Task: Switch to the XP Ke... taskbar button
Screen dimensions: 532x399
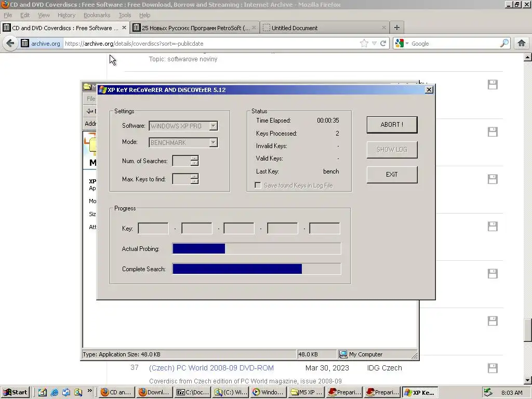Action: point(420,392)
